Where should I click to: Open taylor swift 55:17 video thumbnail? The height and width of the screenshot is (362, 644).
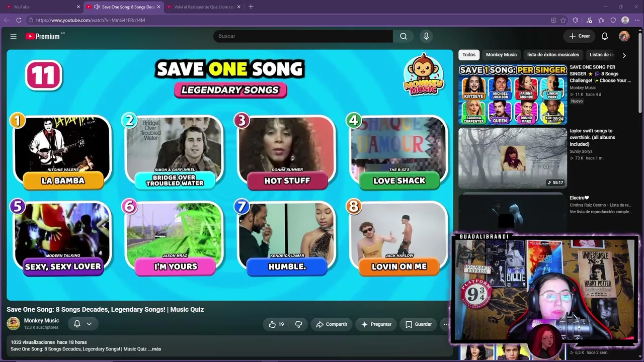coord(513,158)
